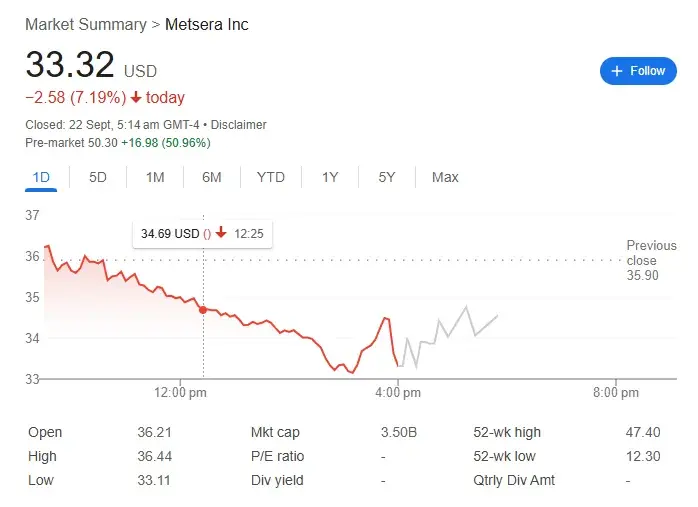Click the red down arrow beside today
The height and width of the screenshot is (507, 698).
(136, 97)
